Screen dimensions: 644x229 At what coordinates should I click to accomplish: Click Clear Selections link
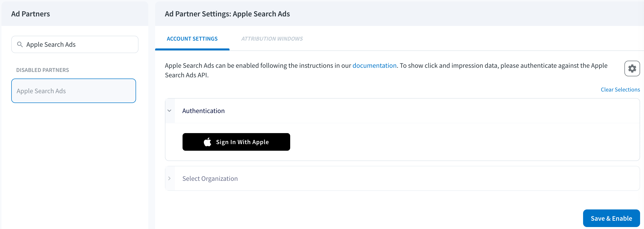[x=620, y=90]
